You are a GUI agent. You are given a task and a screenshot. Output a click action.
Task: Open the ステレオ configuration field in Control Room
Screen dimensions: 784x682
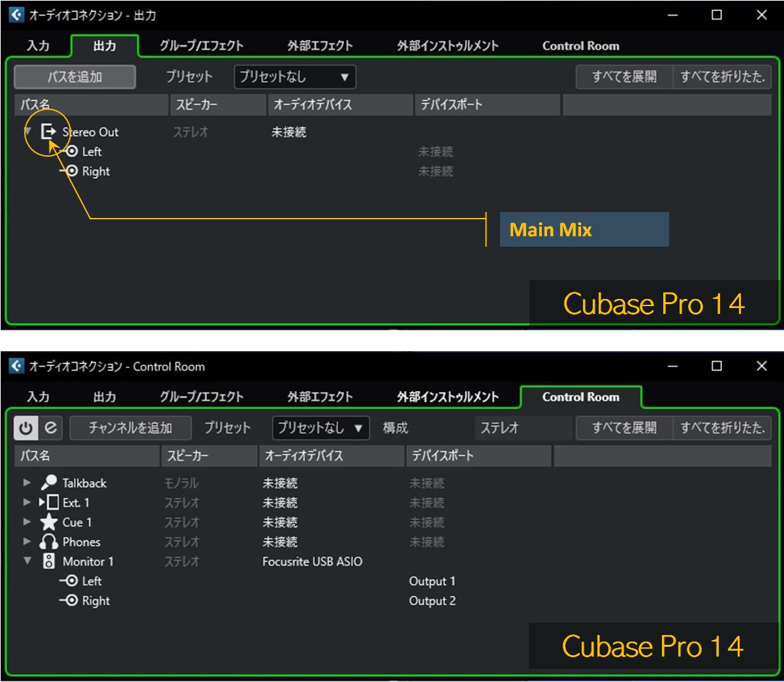(523, 428)
